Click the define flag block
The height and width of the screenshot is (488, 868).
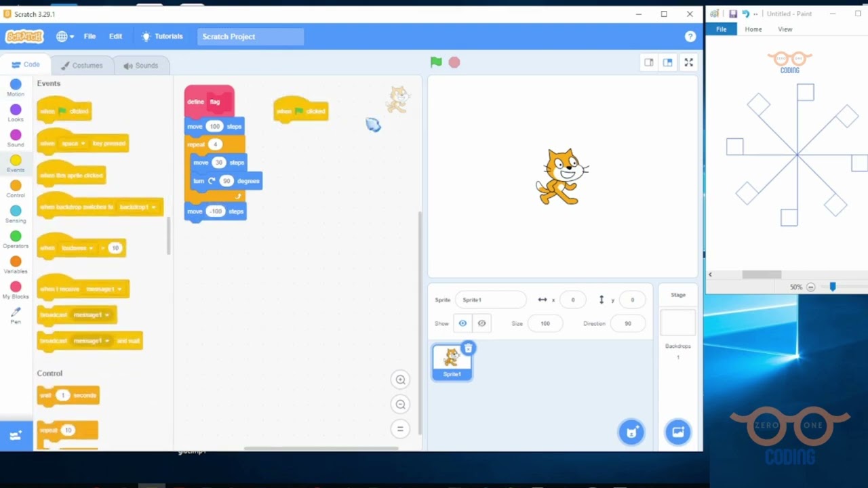pos(210,102)
